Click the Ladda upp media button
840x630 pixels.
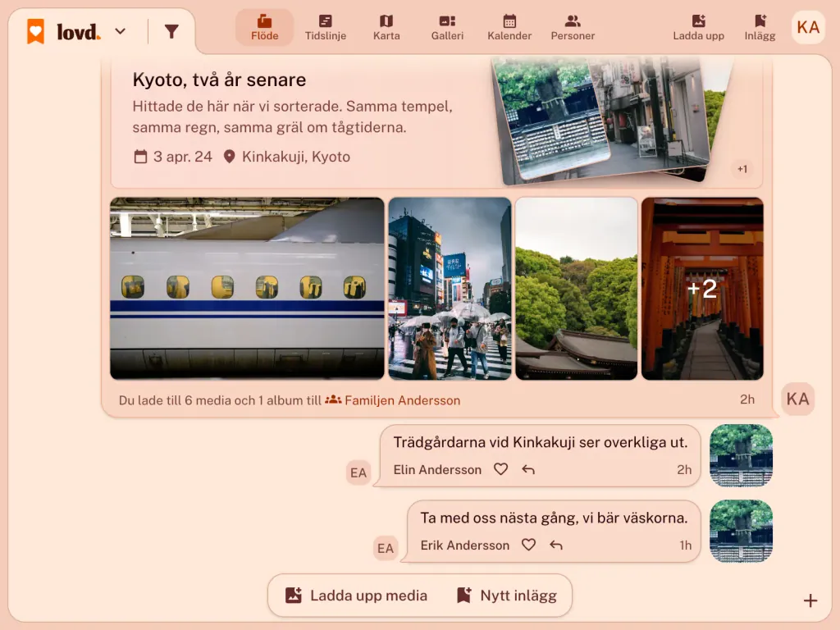click(x=356, y=596)
